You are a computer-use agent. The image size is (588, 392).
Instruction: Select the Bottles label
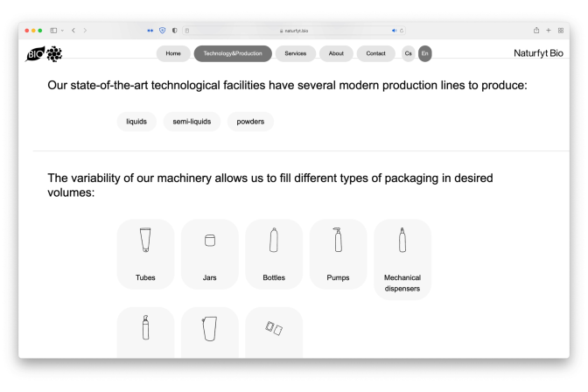pyautogui.click(x=274, y=277)
